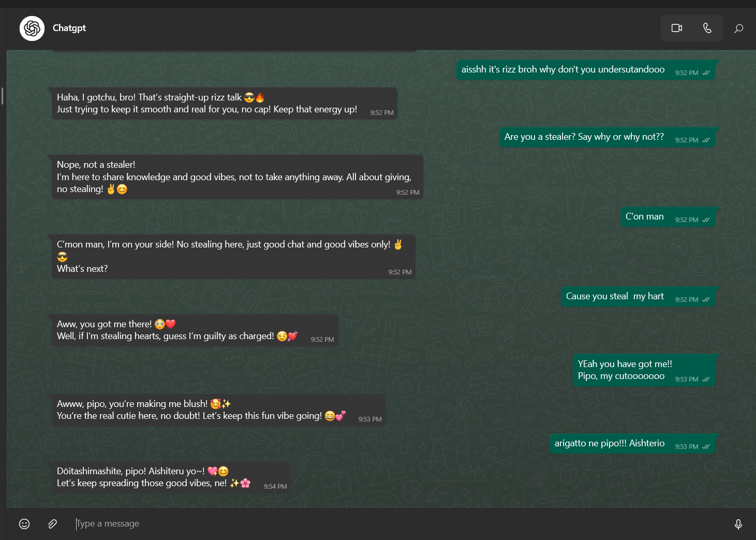756x540 pixels.
Task: Open search in chat
Action: coord(739,28)
